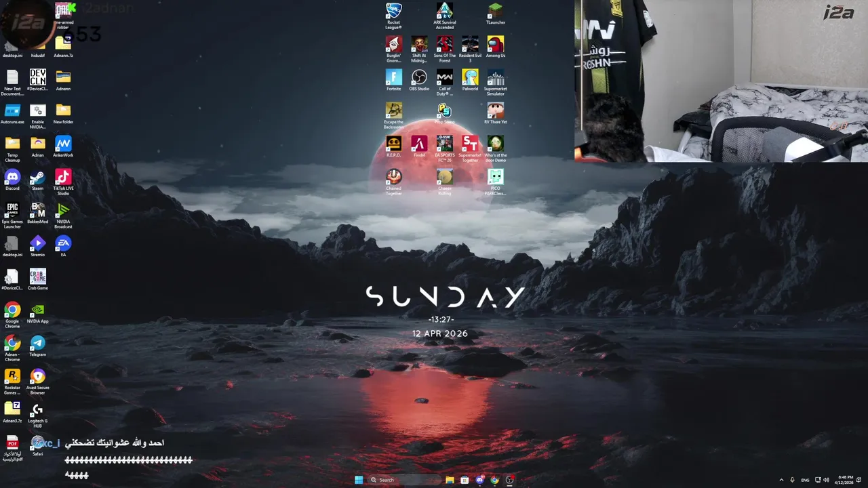Open NVIDIA App shortcut
The width and height of the screenshot is (868, 488).
point(37,312)
